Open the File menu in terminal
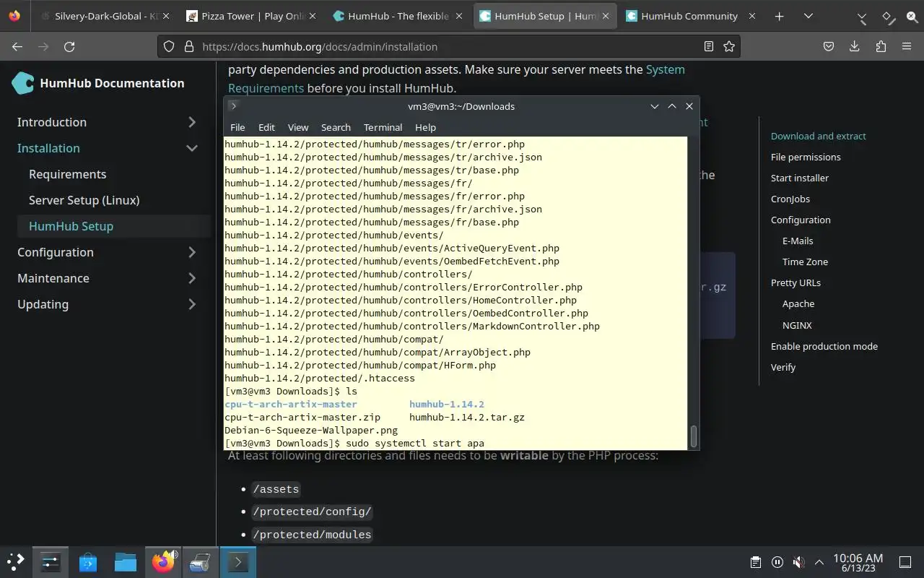 click(237, 127)
